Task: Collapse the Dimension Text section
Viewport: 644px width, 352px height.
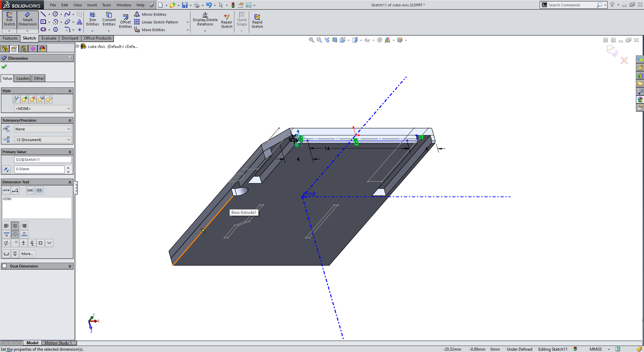Action: pos(70,182)
